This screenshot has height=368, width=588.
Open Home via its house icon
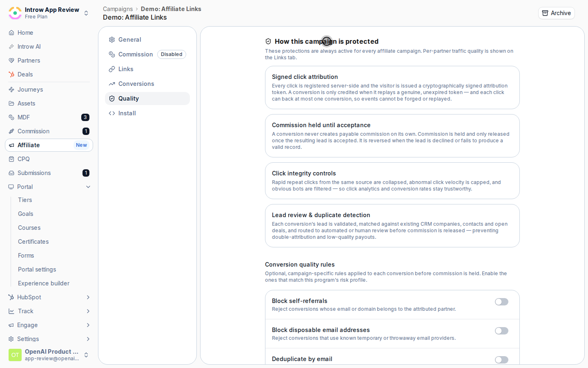click(x=11, y=33)
